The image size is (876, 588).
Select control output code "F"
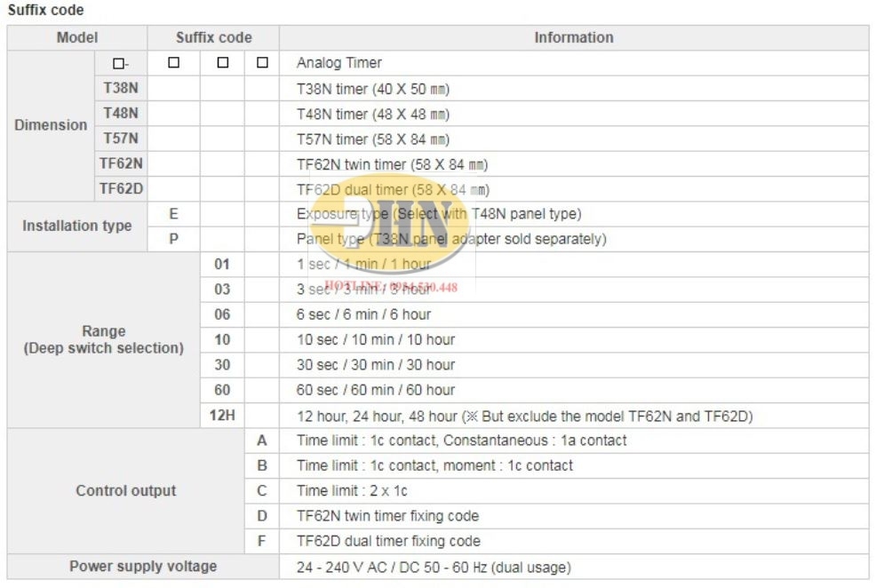pos(261,541)
